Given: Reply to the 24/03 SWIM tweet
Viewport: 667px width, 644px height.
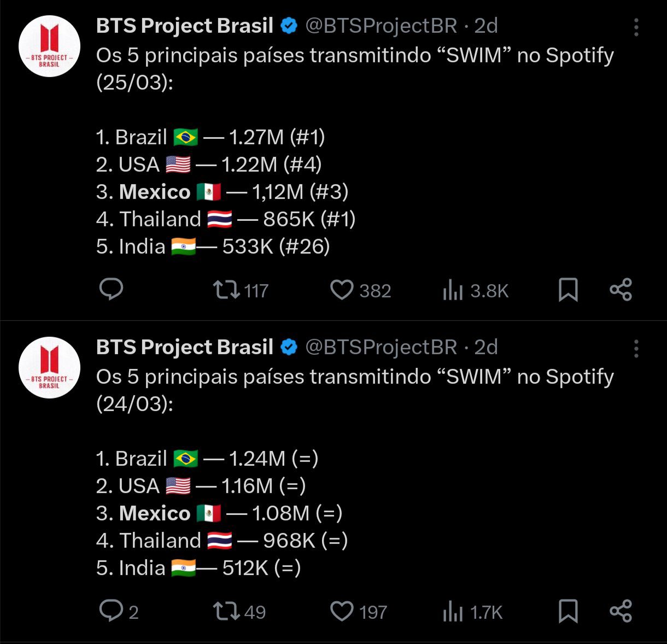Looking at the screenshot, I should point(111,611).
